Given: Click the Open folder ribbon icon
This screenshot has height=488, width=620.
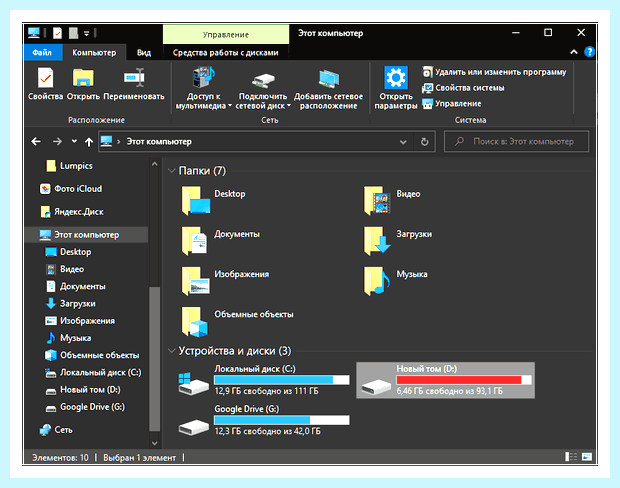Looking at the screenshot, I should 83,78.
